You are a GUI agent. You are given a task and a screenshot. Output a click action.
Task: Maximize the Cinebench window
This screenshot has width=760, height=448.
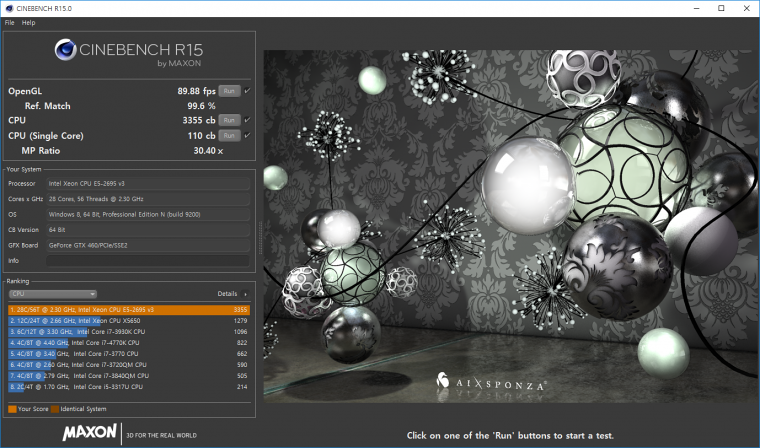(x=721, y=8)
